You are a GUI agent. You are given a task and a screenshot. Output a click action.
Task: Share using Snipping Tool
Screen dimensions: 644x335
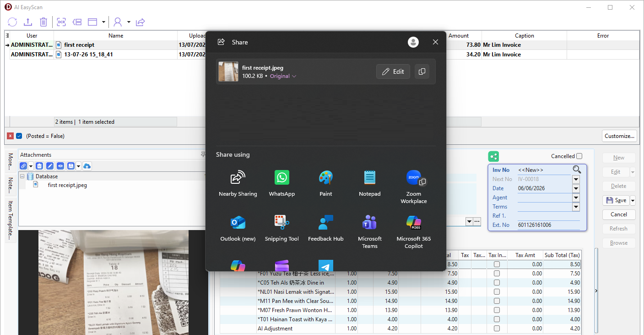point(282,229)
